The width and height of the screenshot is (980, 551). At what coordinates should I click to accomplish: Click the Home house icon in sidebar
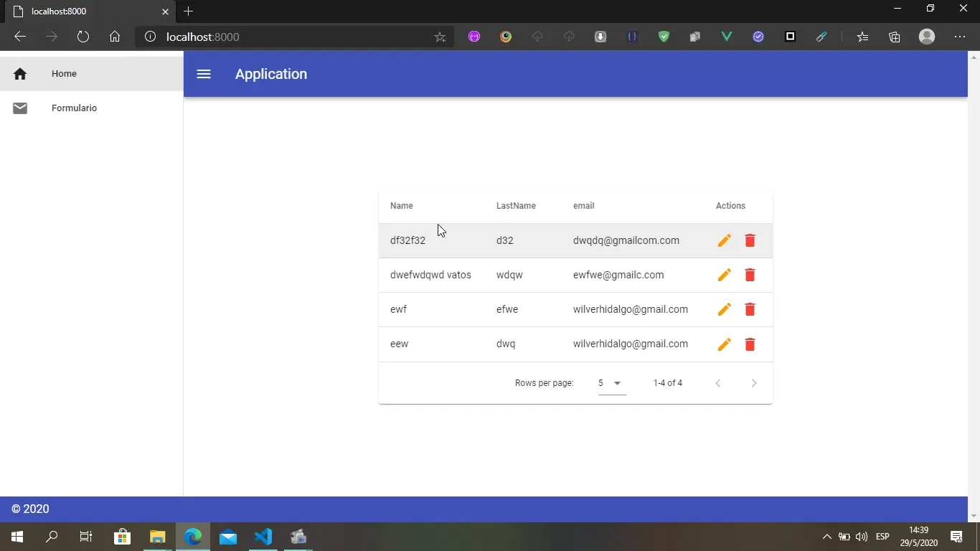(x=20, y=73)
